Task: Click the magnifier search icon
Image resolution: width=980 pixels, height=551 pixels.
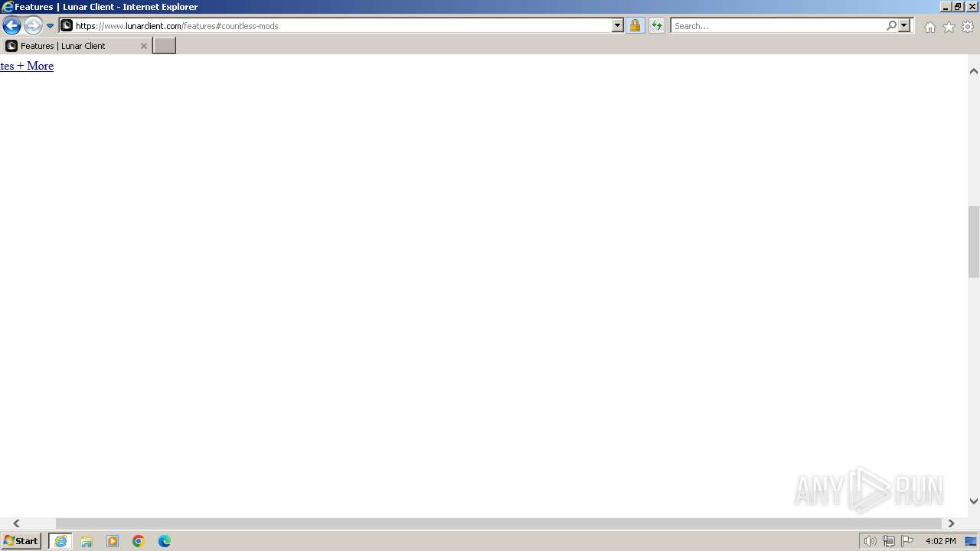Action: [891, 25]
